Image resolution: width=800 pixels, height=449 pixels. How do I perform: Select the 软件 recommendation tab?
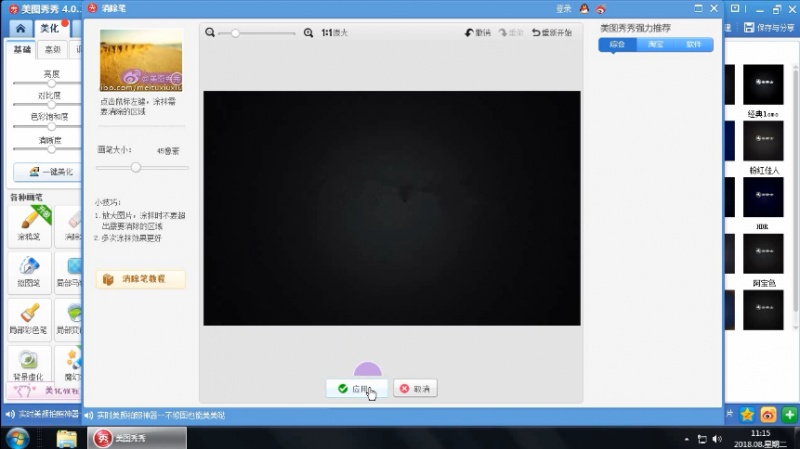pyautogui.click(x=693, y=44)
